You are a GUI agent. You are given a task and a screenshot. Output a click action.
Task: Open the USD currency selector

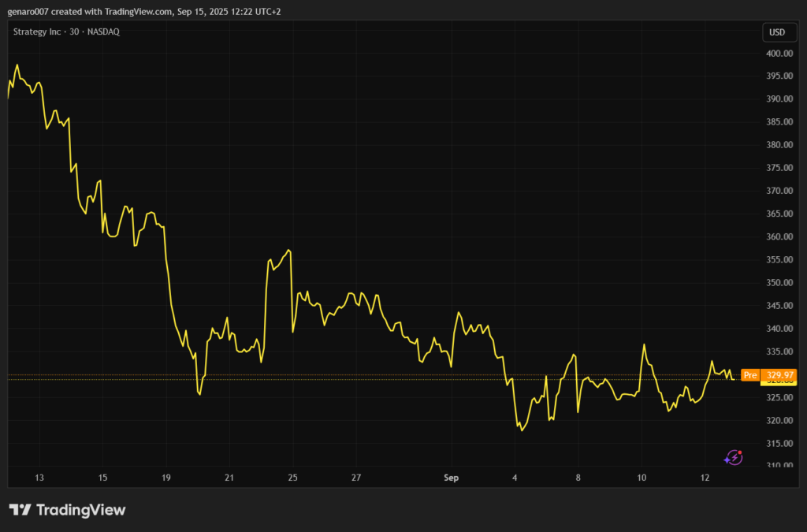click(x=776, y=32)
